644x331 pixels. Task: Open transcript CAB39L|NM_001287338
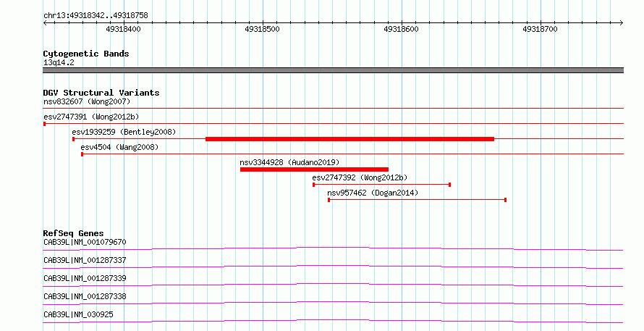coord(85,296)
